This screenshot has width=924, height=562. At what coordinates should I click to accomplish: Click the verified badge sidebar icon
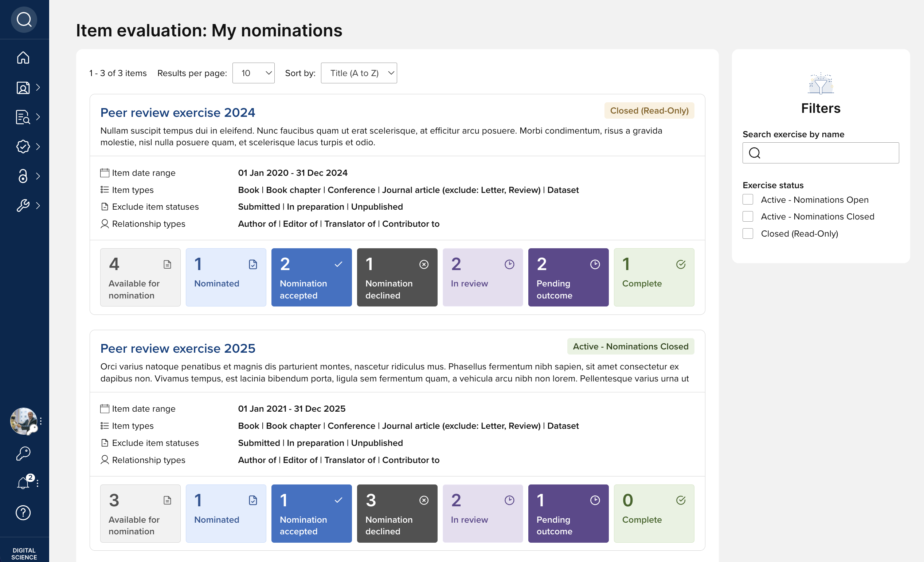pos(23,146)
